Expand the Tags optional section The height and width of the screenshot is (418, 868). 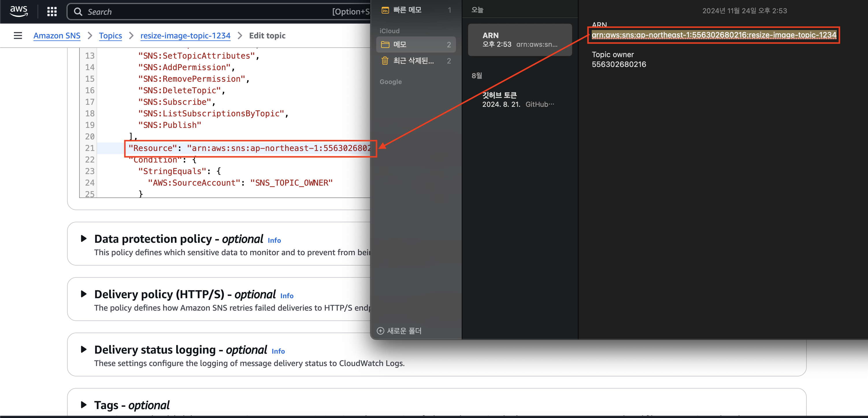pyautogui.click(x=84, y=405)
